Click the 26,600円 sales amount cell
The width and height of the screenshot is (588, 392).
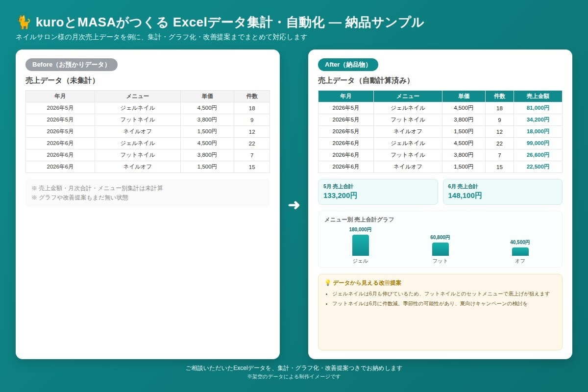[538, 155]
